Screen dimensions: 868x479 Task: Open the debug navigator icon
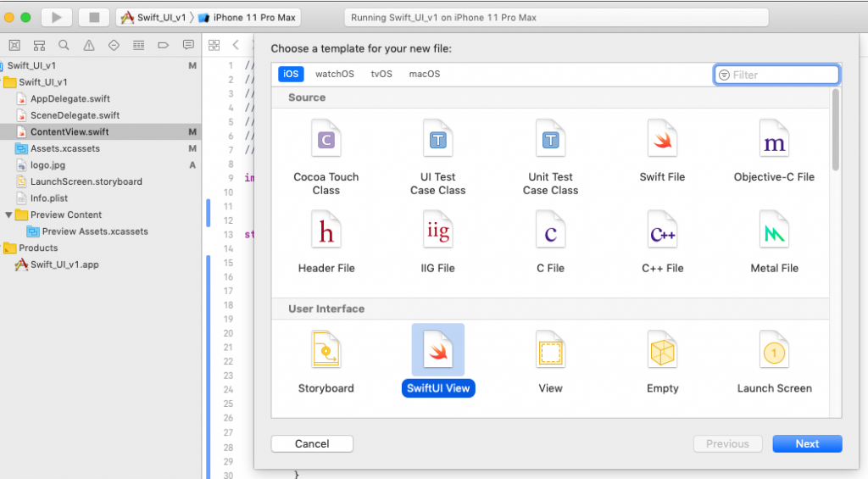[138, 46]
